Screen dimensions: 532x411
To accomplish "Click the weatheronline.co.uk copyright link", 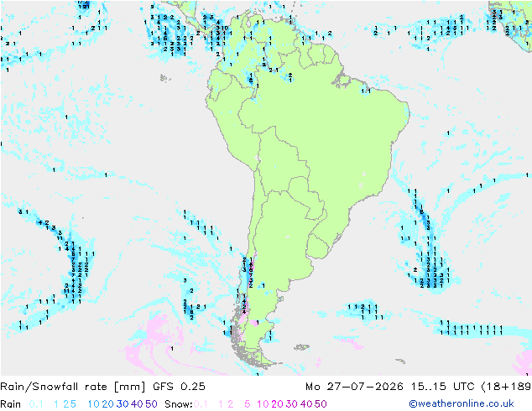I will point(462,404).
